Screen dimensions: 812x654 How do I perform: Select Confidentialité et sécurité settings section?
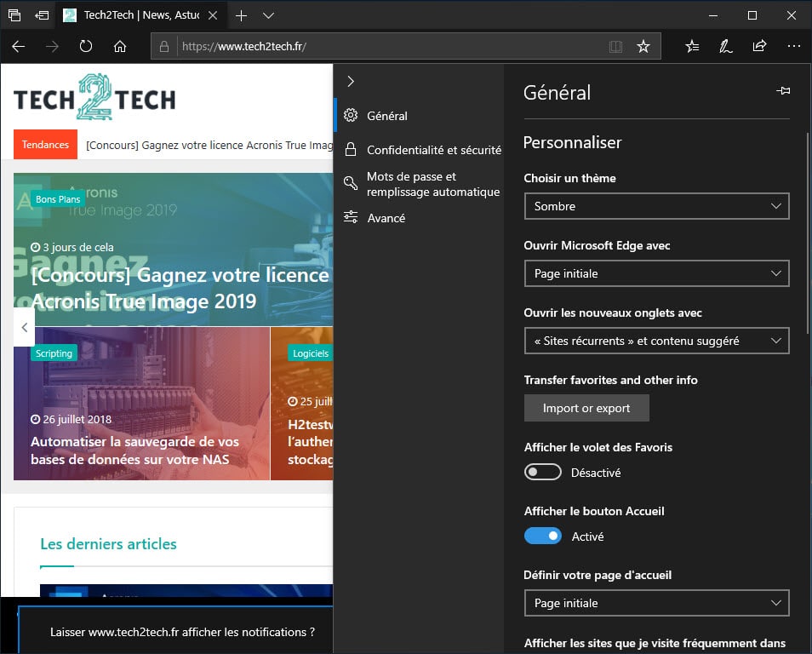tap(433, 150)
